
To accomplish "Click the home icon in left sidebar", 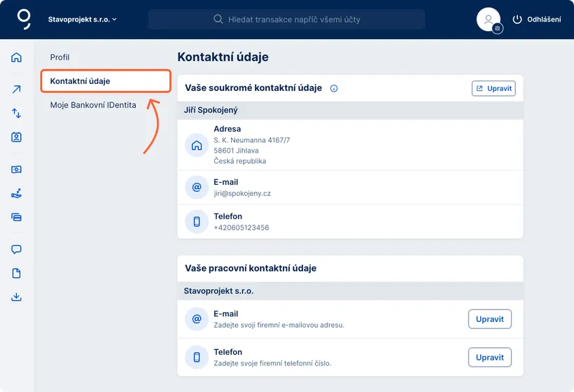I will 16,57.
